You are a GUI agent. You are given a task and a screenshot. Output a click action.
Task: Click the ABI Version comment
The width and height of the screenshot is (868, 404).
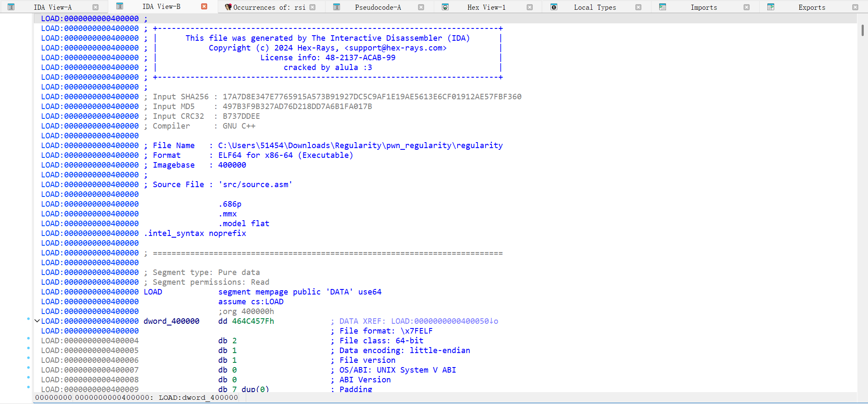(361, 380)
